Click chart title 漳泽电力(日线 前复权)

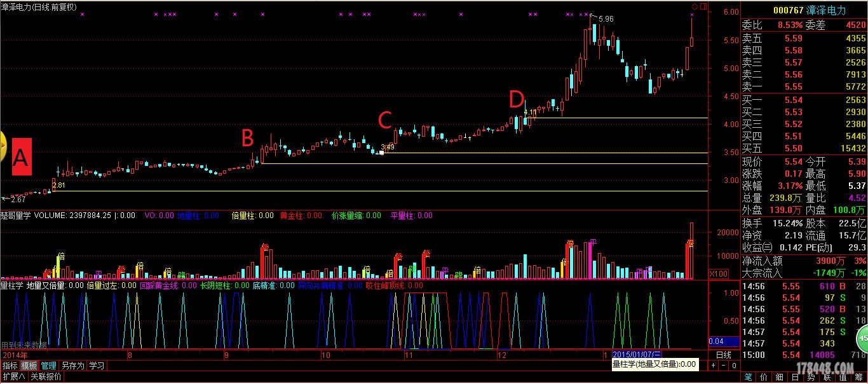click(x=39, y=6)
